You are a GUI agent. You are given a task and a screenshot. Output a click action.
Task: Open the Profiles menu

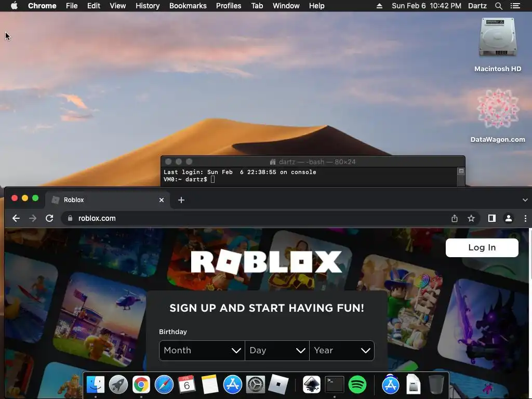tap(229, 6)
